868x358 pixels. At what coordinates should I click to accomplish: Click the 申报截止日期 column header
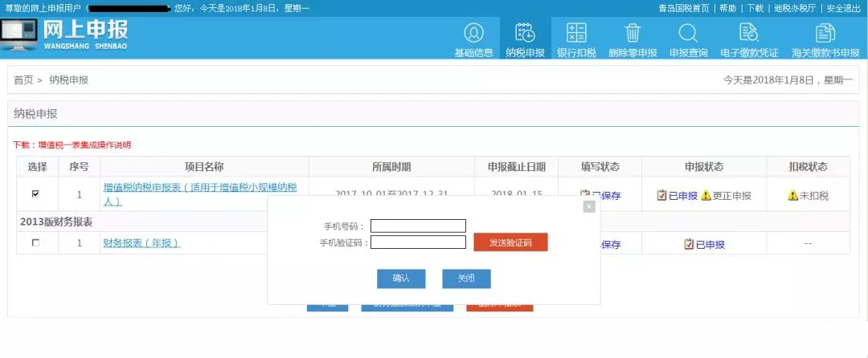click(517, 166)
